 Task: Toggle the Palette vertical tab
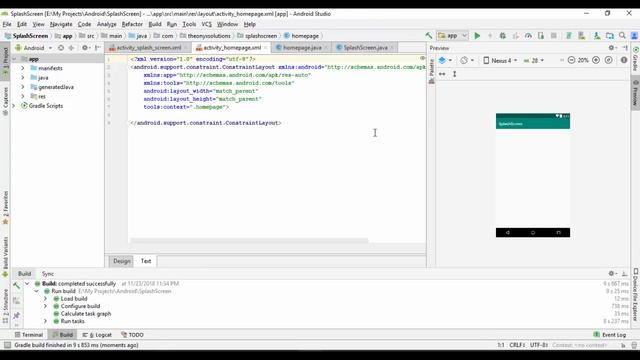click(x=431, y=70)
